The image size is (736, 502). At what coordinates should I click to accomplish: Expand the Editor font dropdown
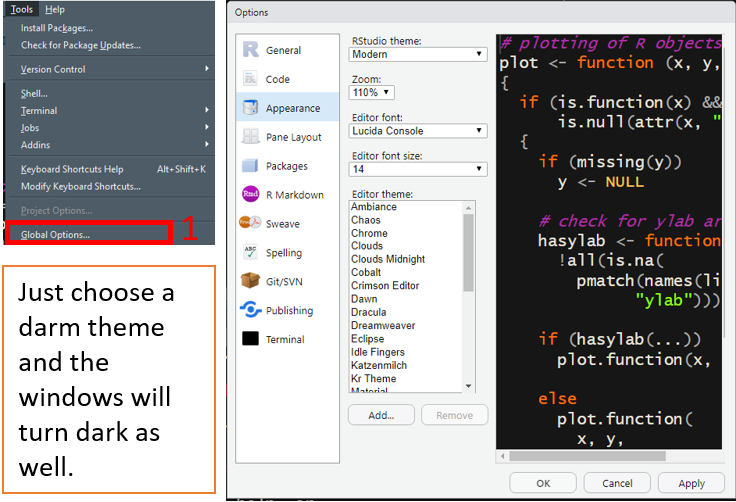(418, 131)
